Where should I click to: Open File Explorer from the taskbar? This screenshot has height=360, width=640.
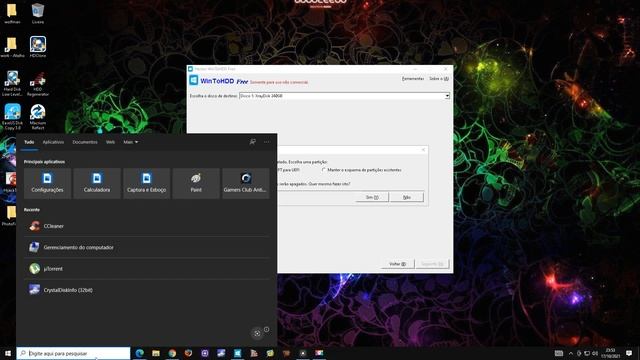[156, 353]
